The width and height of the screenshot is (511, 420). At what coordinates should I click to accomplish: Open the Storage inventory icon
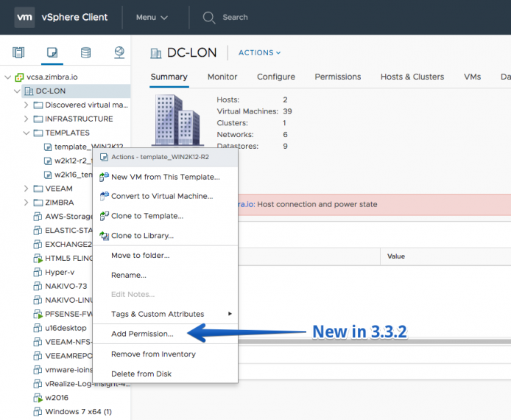pos(85,52)
